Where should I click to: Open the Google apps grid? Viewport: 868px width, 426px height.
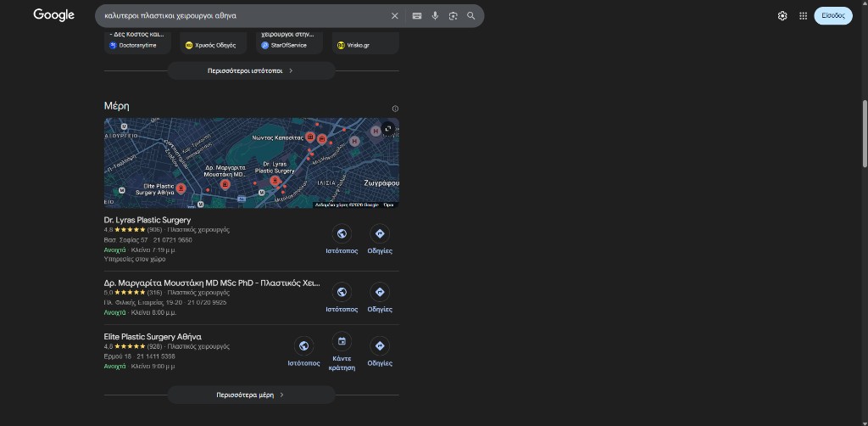click(x=804, y=16)
